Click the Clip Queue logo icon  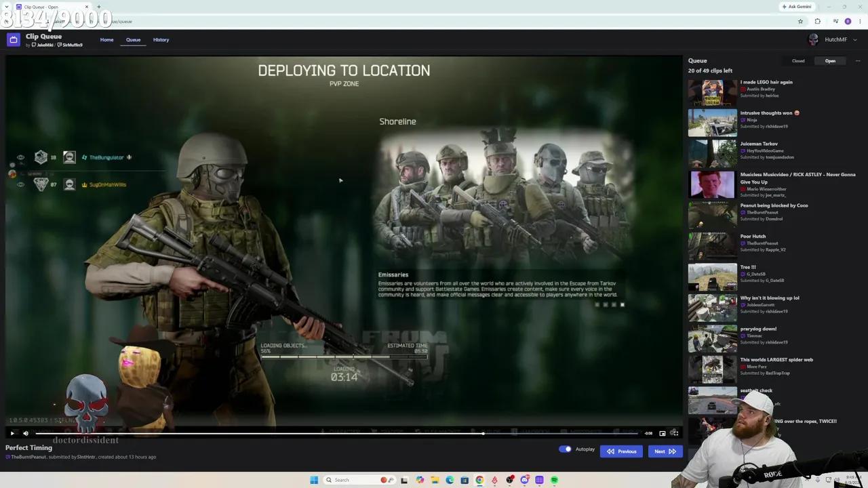pyautogui.click(x=13, y=40)
